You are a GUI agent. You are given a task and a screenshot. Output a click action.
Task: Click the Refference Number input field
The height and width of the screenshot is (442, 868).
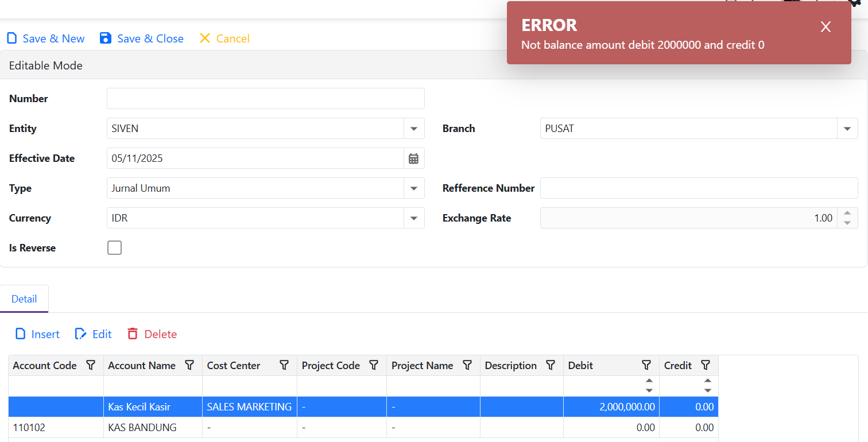[x=699, y=188]
